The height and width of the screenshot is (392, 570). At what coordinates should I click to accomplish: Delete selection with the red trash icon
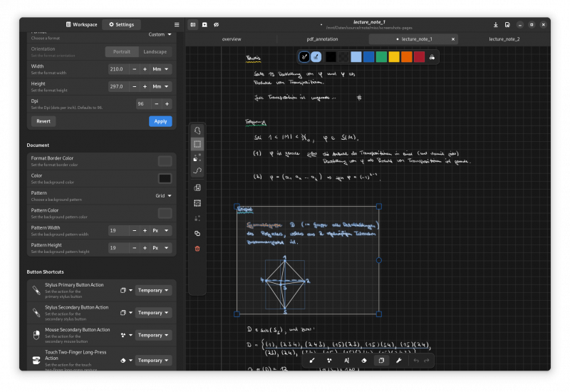197,248
